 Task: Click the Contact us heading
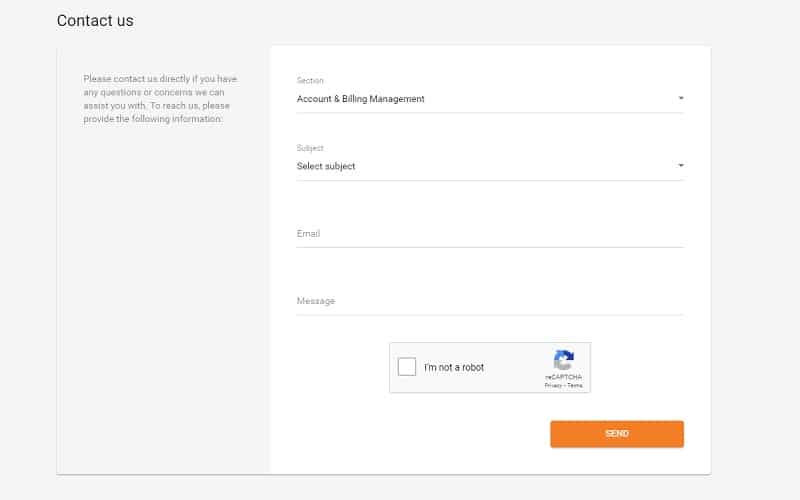(x=95, y=21)
